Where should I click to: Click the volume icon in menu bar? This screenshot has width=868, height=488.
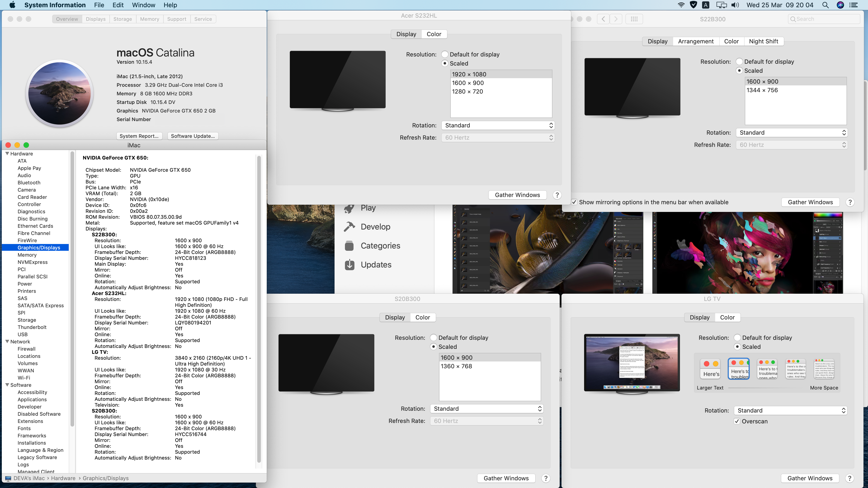(735, 5)
